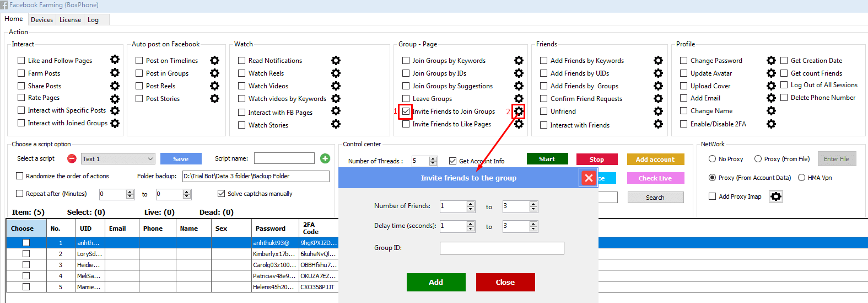Open settings gear for Upload Cover

pyautogui.click(x=771, y=86)
